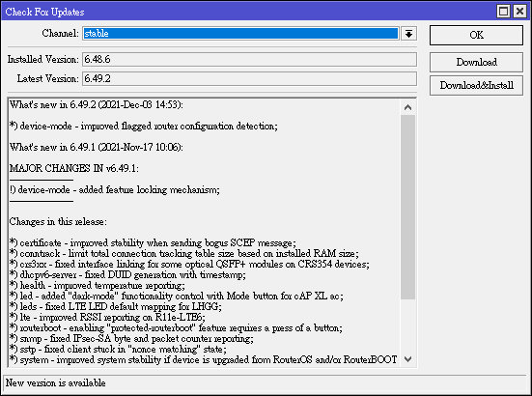Click "What's new in 6.49.1" heading line

tap(97, 147)
